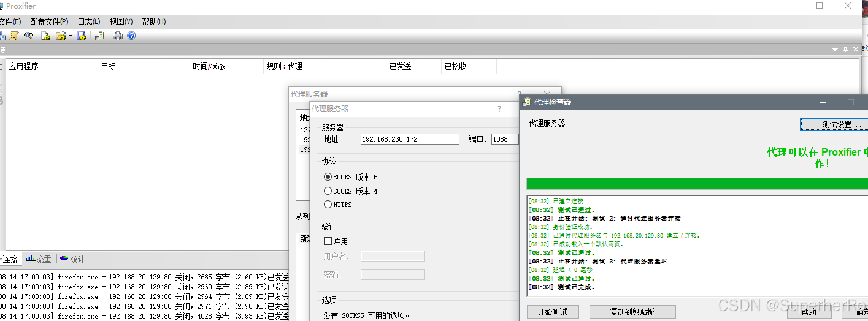Click the ? help button in proxy server dialog
The image size is (868, 321).
tap(499, 109)
